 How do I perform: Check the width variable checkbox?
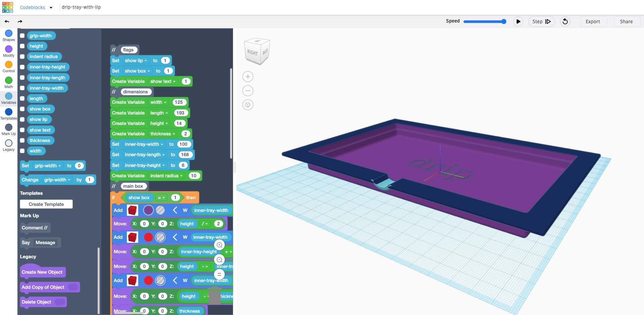[22, 151]
